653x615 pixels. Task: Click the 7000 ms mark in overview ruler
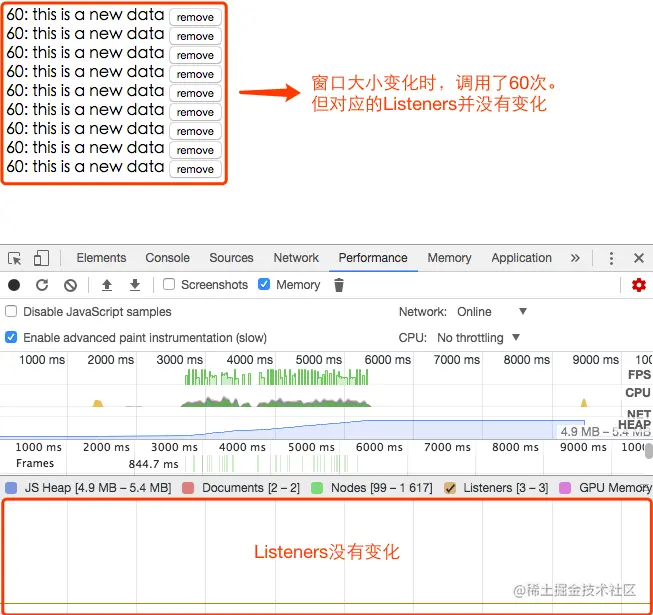(x=456, y=360)
